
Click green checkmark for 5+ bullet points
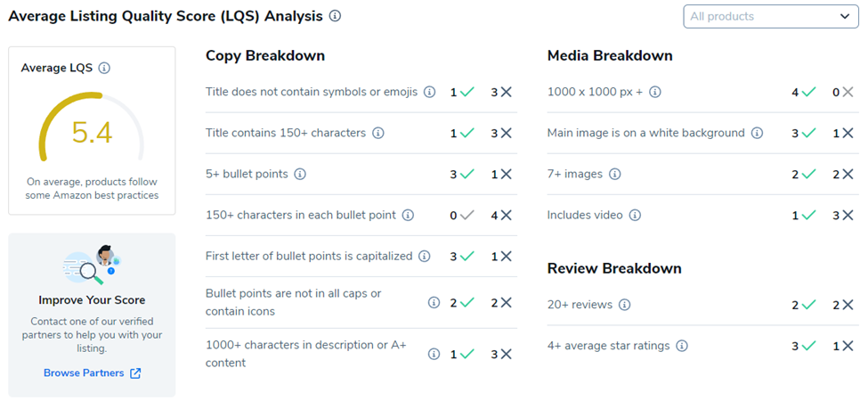[x=467, y=174]
